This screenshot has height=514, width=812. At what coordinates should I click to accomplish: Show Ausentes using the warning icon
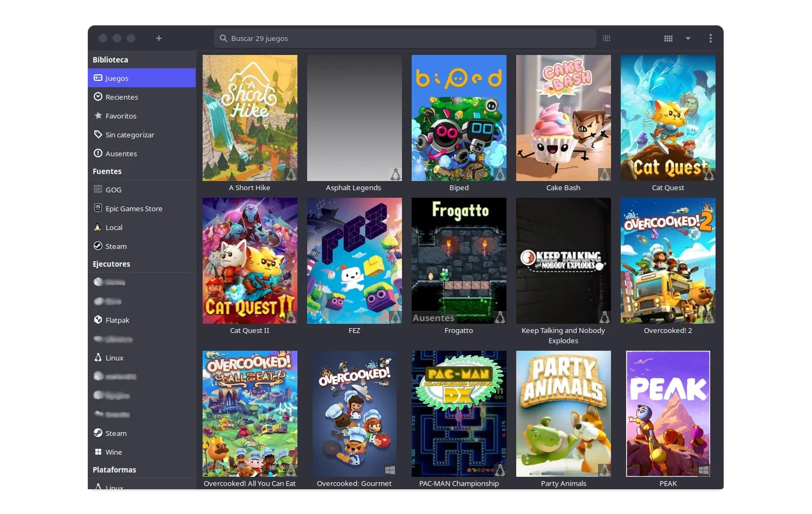tap(98, 153)
